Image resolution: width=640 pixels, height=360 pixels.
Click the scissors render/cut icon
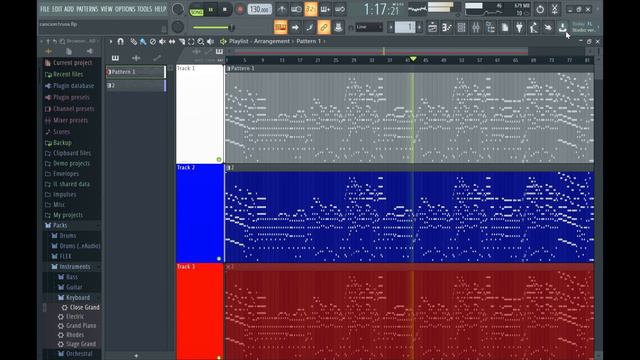tap(555, 9)
